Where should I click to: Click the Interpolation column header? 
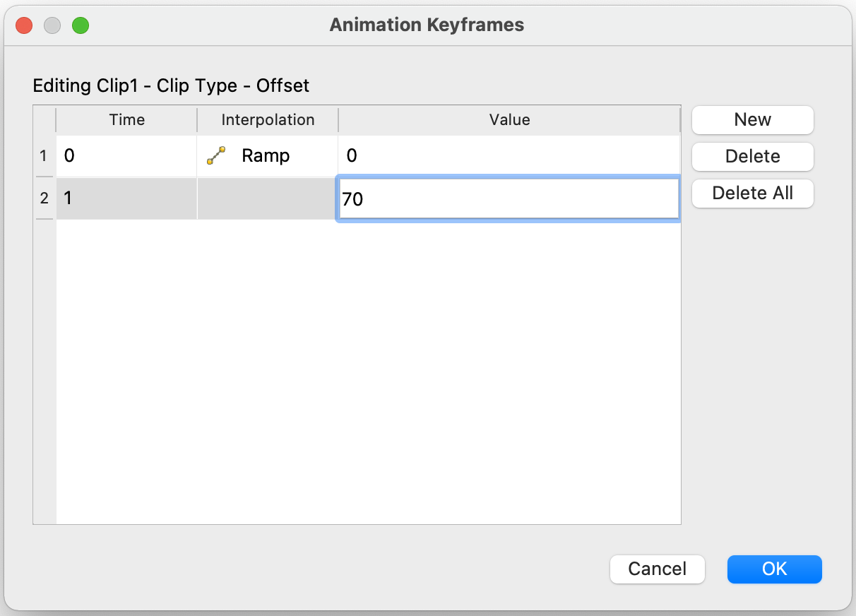coord(268,120)
